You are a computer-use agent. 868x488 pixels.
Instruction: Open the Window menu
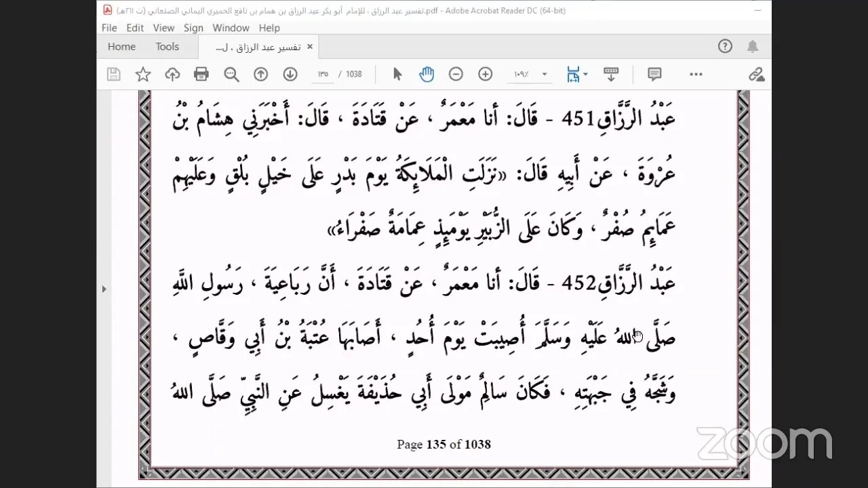[x=231, y=28]
